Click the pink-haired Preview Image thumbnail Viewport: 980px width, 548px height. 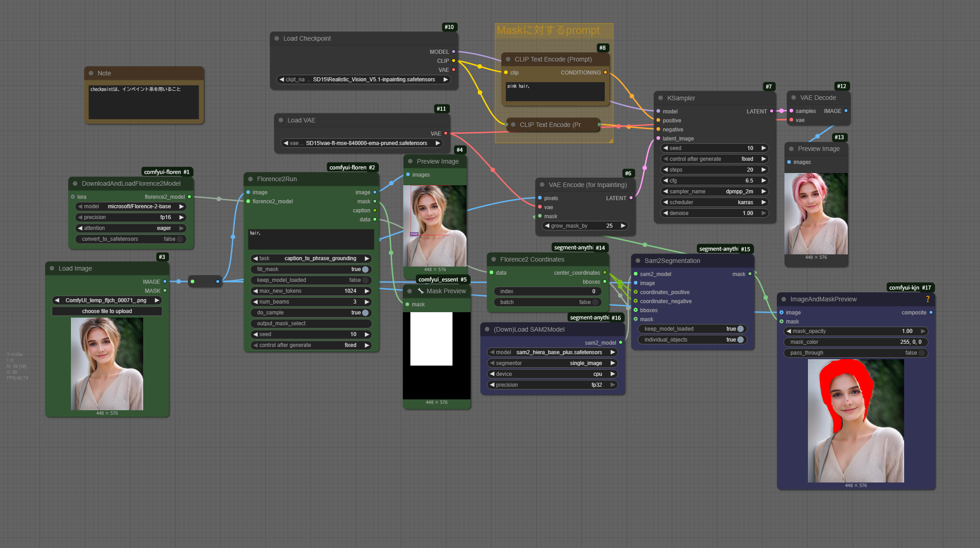tap(816, 214)
